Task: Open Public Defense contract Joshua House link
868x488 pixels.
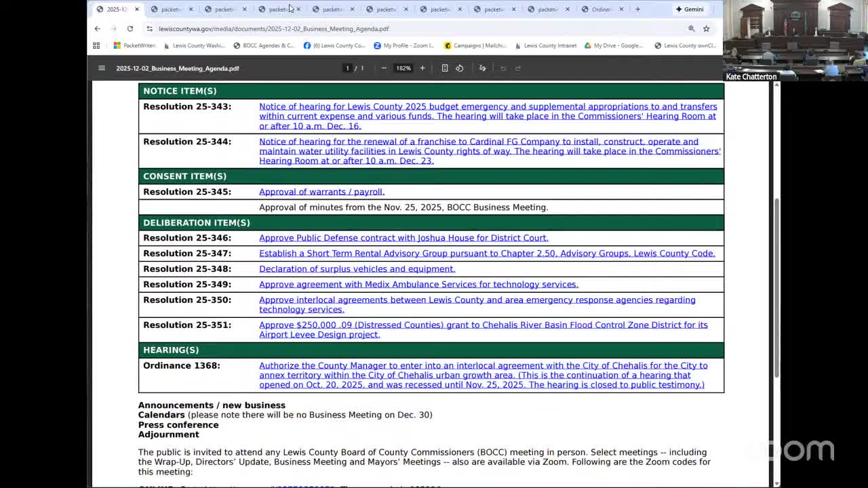Action: tap(403, 238)
